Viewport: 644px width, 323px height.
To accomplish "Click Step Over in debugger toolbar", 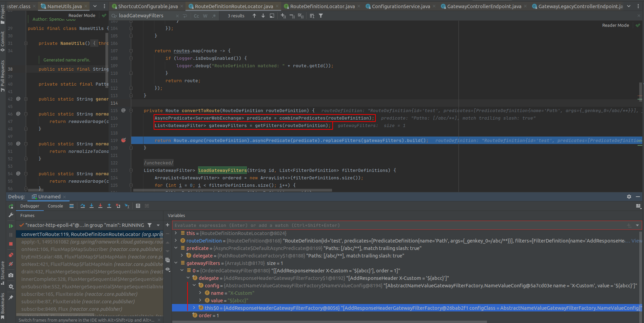I will [x=83, y=206].
